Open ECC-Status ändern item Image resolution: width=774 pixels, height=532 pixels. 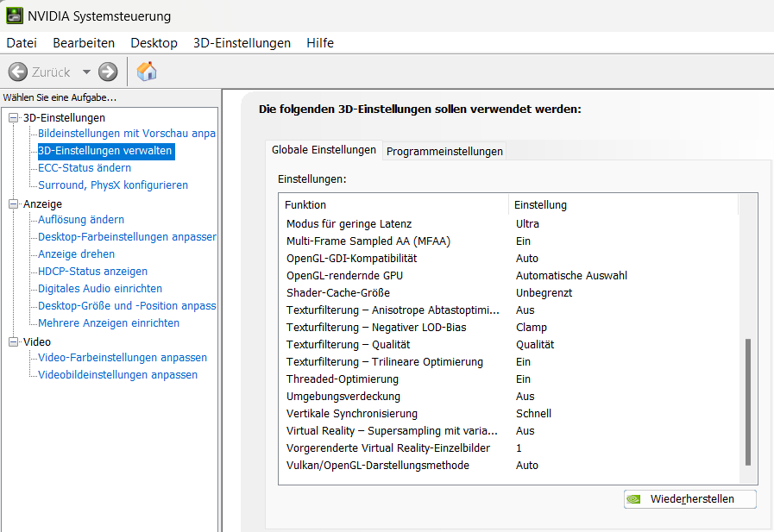85,167
